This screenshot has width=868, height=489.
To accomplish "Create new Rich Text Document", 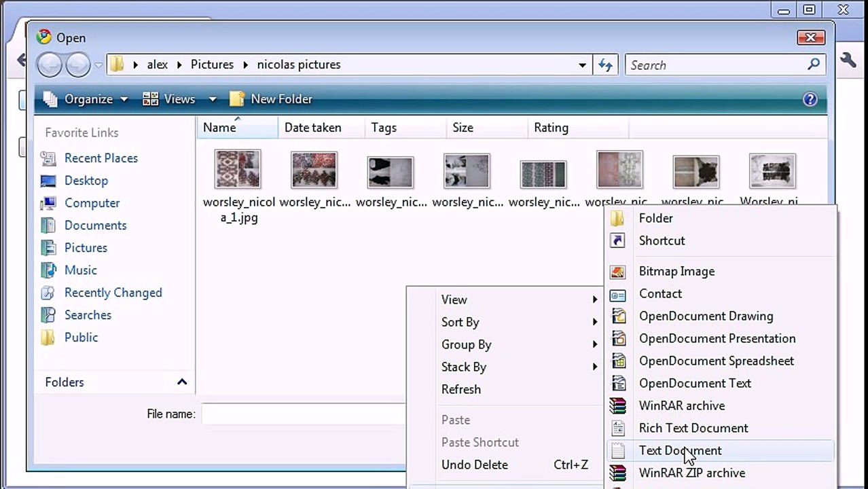I will [x=720, y=429].
